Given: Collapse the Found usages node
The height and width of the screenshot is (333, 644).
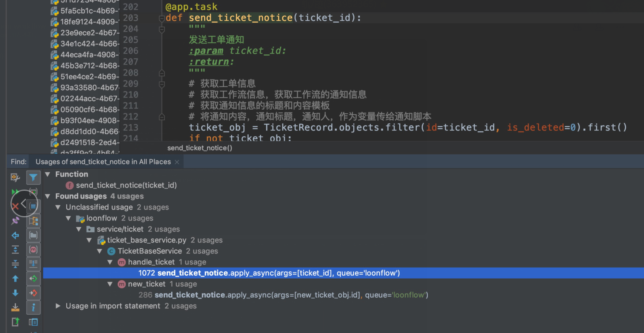Looking at the screenshot, I should coord(48,196).
